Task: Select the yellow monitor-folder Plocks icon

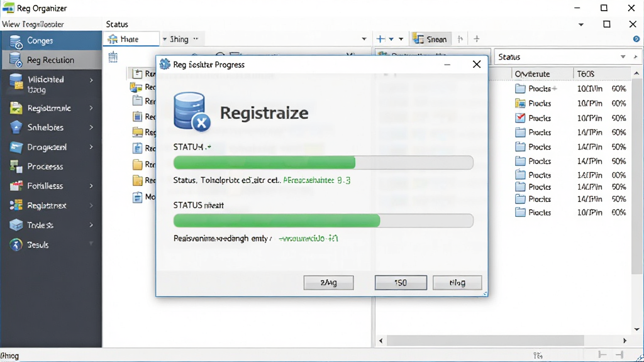Action: (520, 103)
